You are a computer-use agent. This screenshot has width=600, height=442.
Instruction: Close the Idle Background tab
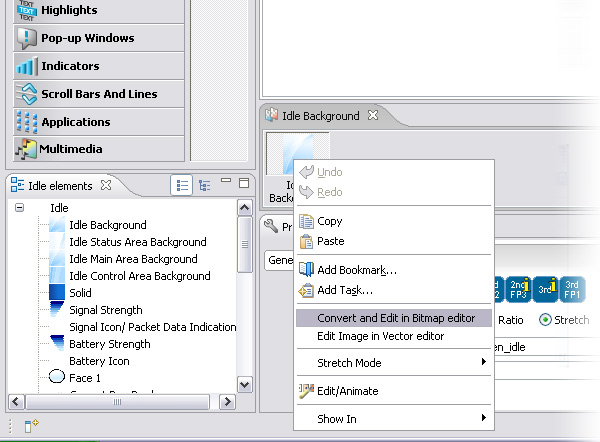point(373,116)
